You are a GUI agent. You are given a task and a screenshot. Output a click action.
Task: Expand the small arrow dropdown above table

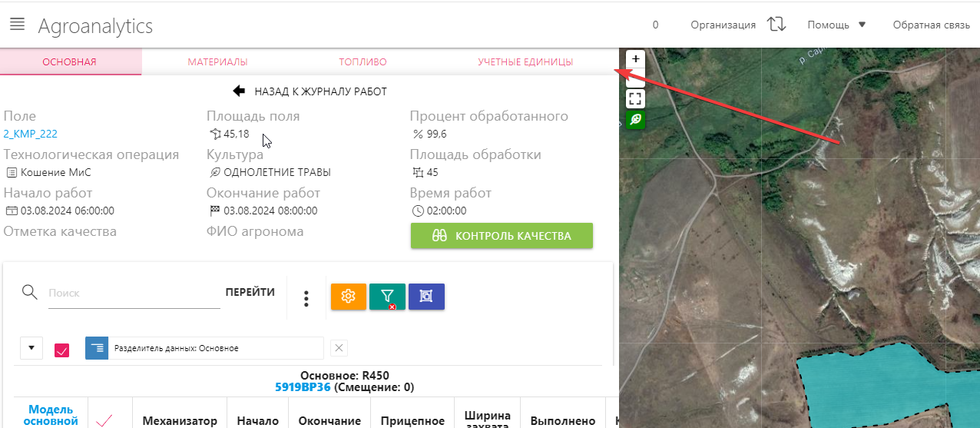click(x=31, y=348)
